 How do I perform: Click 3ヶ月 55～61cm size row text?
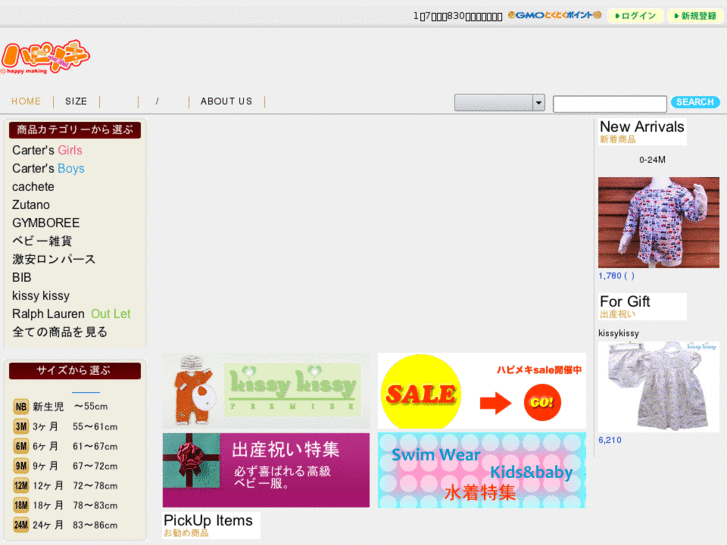(x=75, y=427)
